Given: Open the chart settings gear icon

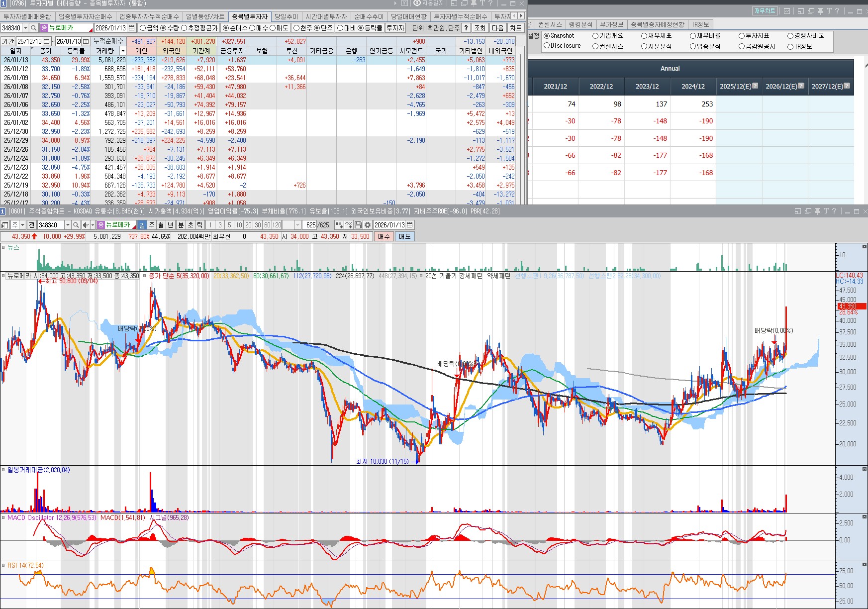Looking at the screenshot, I should coord(368,225).
